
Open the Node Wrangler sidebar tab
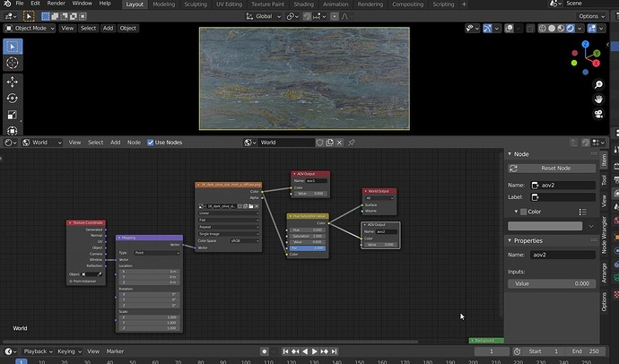click(x=604, y=235)
